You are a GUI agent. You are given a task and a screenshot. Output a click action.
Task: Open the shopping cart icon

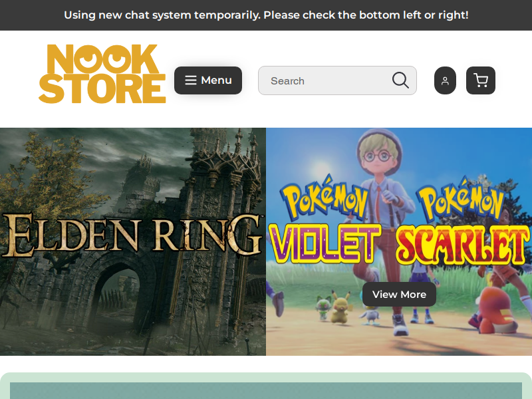(480, 80)
